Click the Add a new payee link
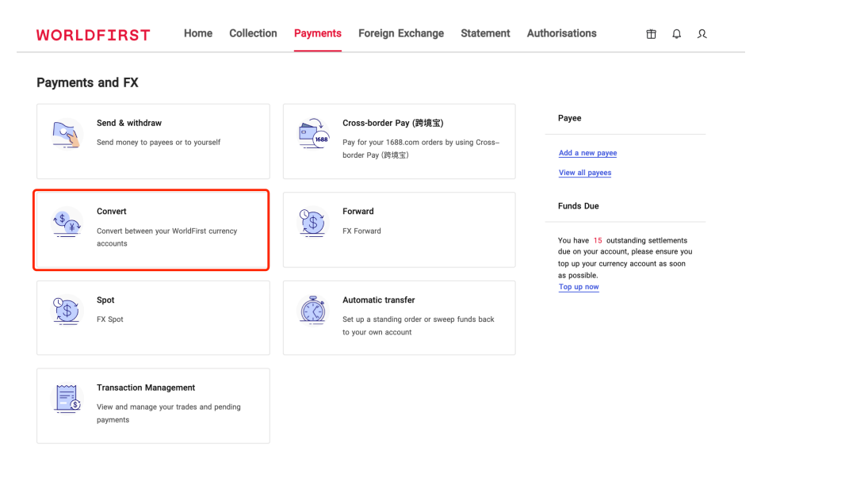 [587, 153]
